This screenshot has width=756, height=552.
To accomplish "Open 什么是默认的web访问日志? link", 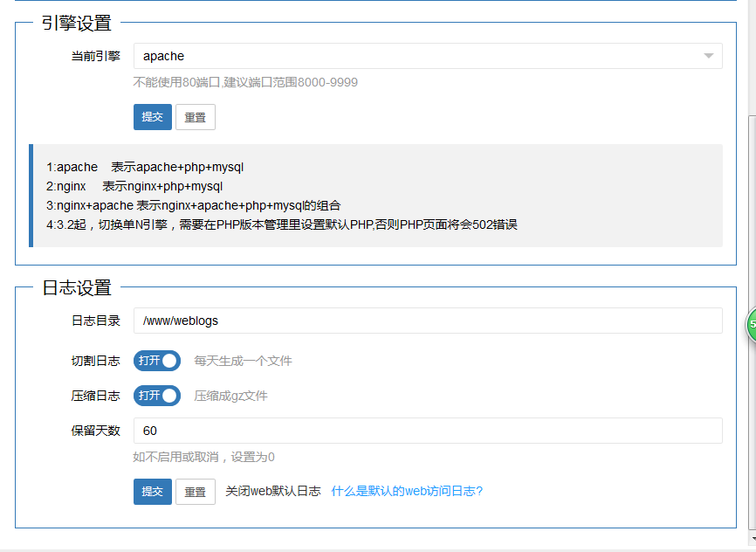I will click(x=407, y=491).
